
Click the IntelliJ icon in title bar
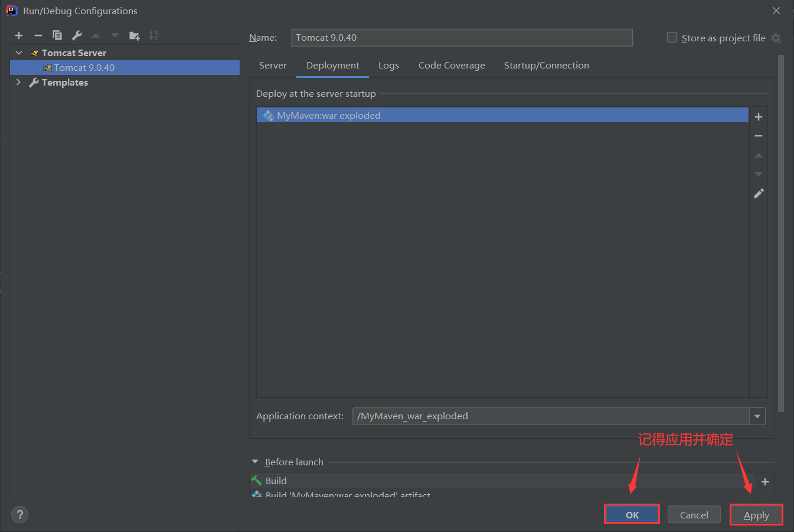pos(11,11)
